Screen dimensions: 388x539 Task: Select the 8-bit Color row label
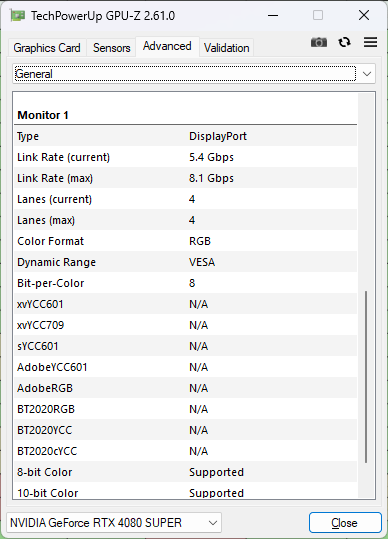(x=45, y=472)
